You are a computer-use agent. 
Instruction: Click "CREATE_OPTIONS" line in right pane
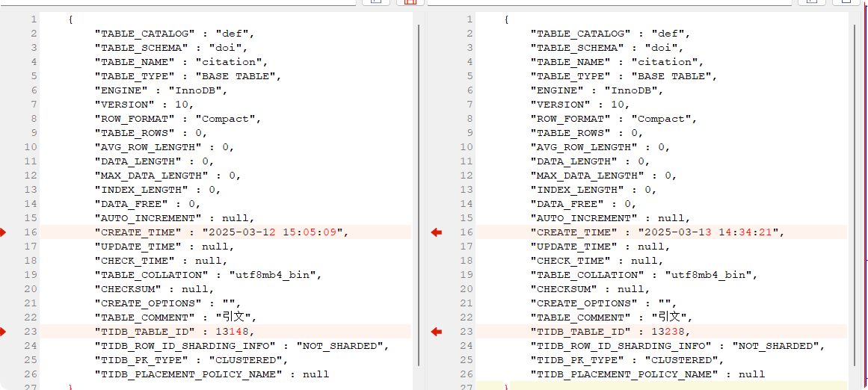[x=604, y=303]
